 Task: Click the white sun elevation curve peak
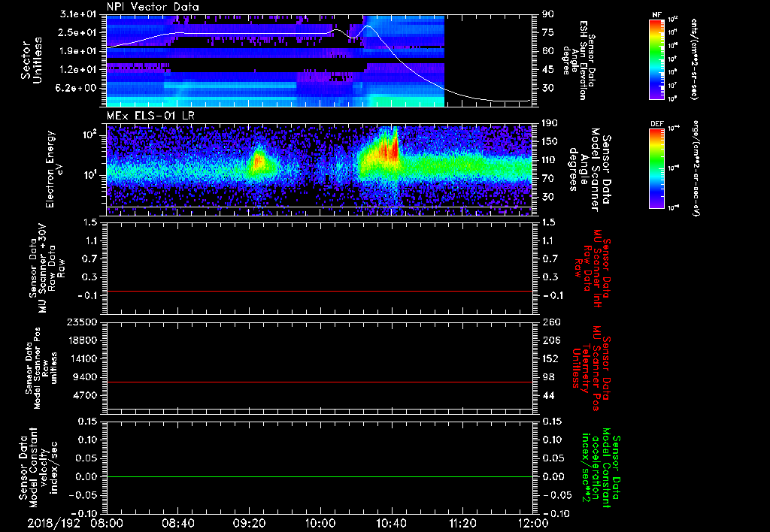pyautogui.click(x=368, y=26)
